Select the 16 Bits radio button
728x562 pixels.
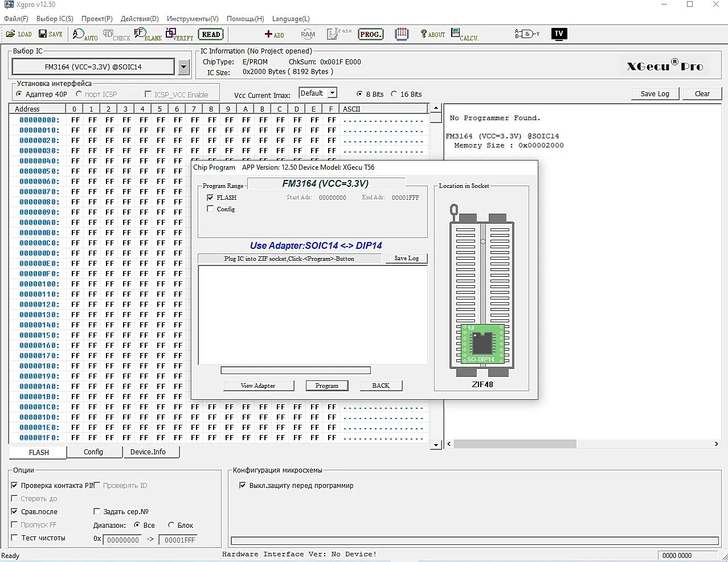click(394, 94)
